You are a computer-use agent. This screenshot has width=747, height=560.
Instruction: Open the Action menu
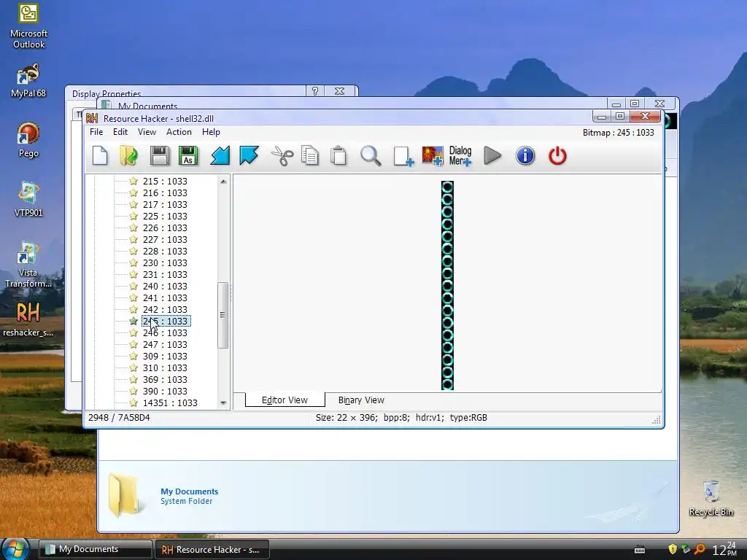[179, 132]
